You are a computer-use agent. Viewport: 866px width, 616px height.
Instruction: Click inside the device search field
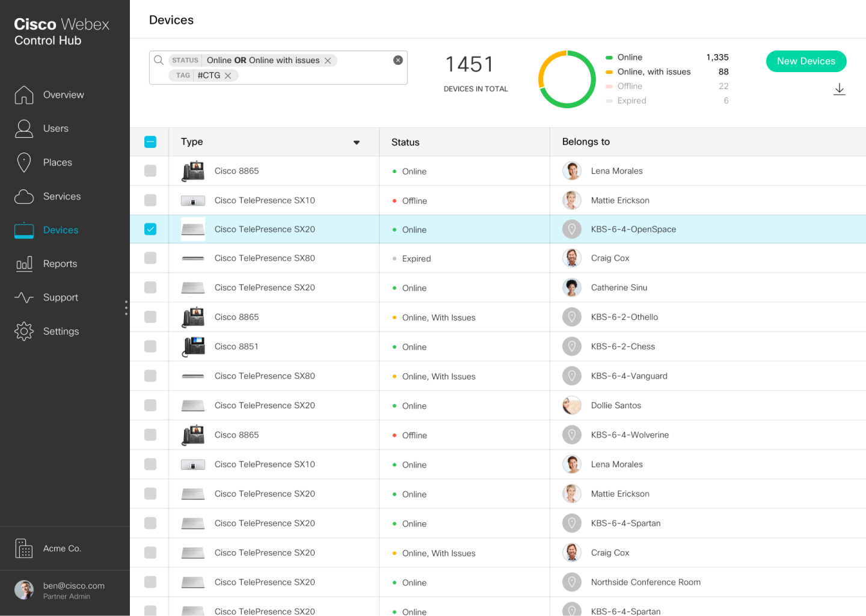[x=278, y=68]
